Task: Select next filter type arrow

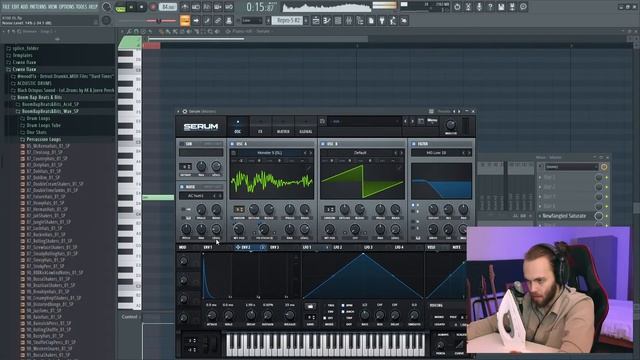Action: pos(469,153)
